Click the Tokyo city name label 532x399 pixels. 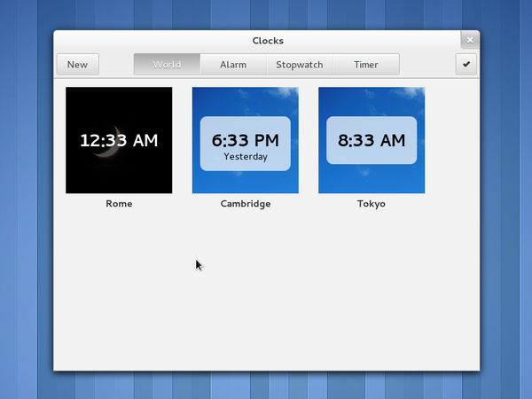[x=371, y=204]
